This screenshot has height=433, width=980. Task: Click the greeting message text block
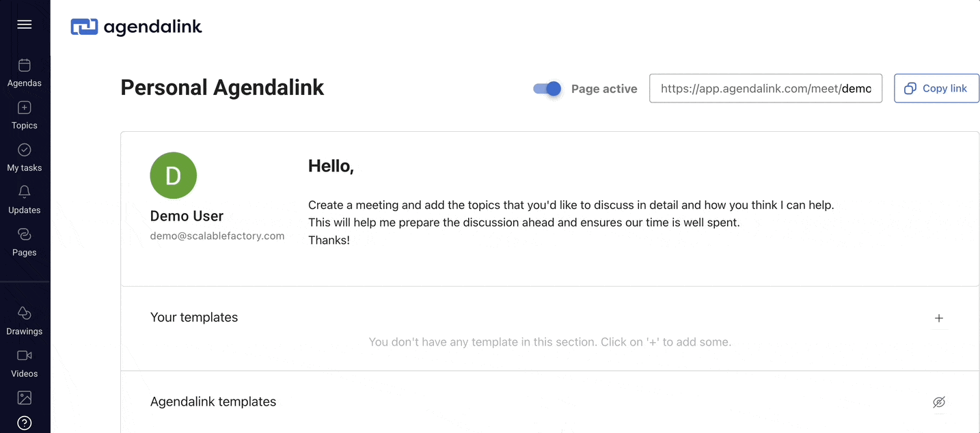(571, 223)
